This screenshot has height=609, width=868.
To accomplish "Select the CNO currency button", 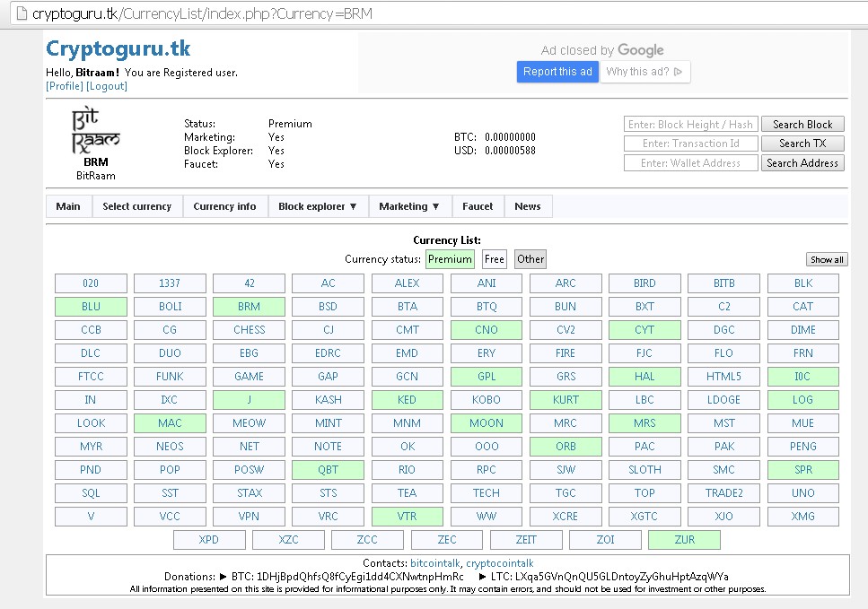I will pyautogui.click(x=487, y=330).
